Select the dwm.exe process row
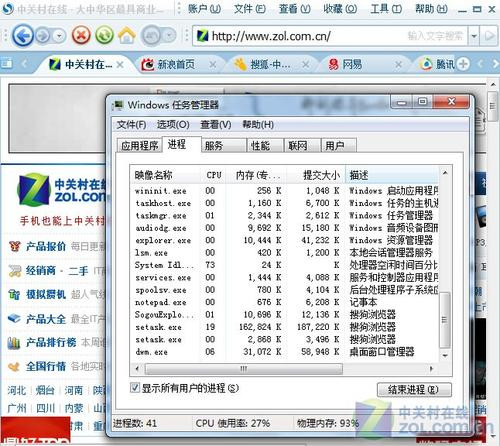The width and height of the screenshot is (500, 446). click(285, 352)
